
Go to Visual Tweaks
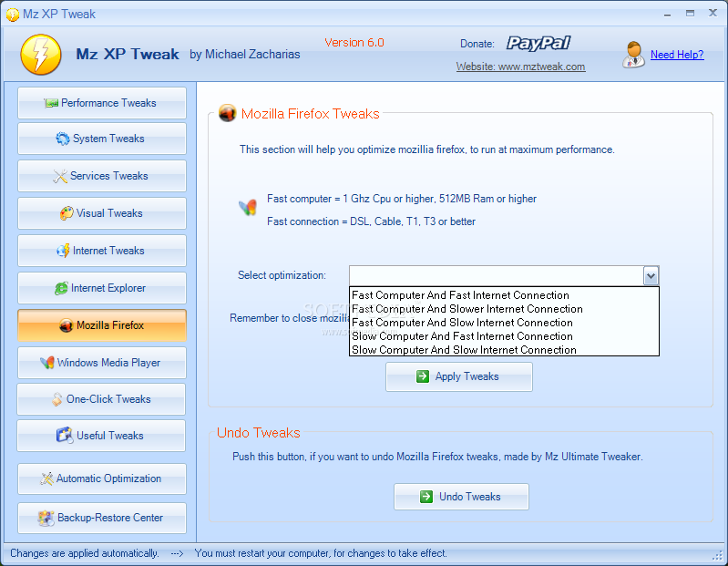click(102, 213)
